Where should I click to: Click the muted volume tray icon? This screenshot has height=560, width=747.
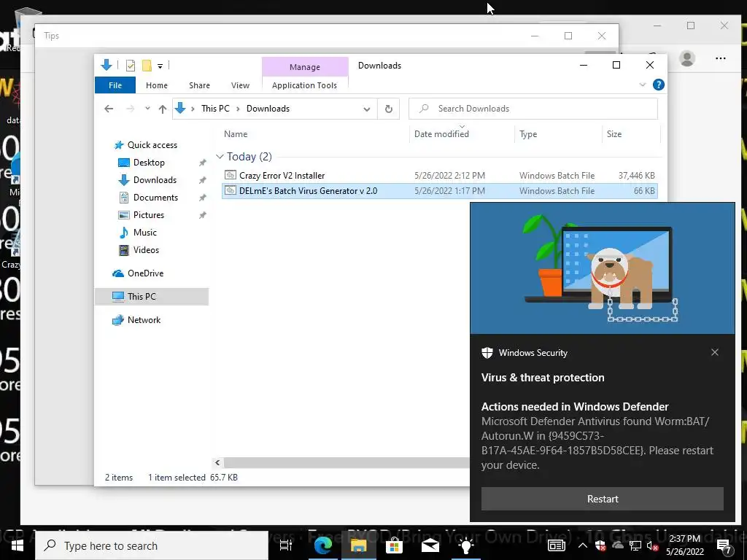tap(652, 546)
